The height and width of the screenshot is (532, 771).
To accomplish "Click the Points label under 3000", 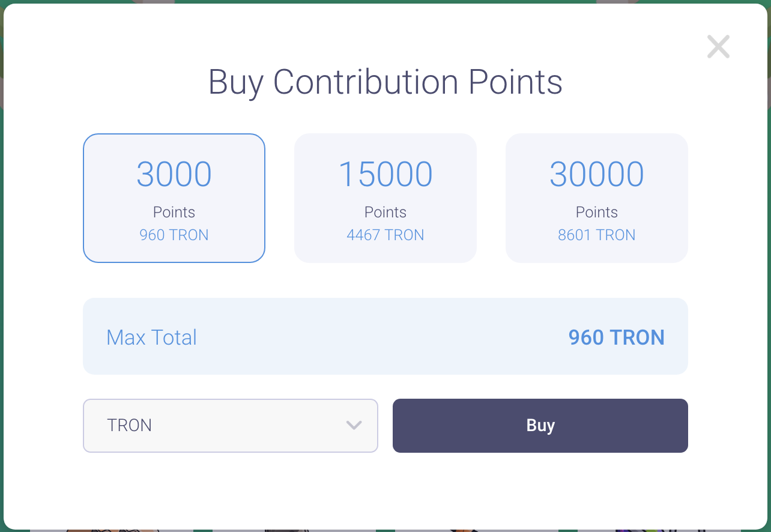I will coord(174,212).
